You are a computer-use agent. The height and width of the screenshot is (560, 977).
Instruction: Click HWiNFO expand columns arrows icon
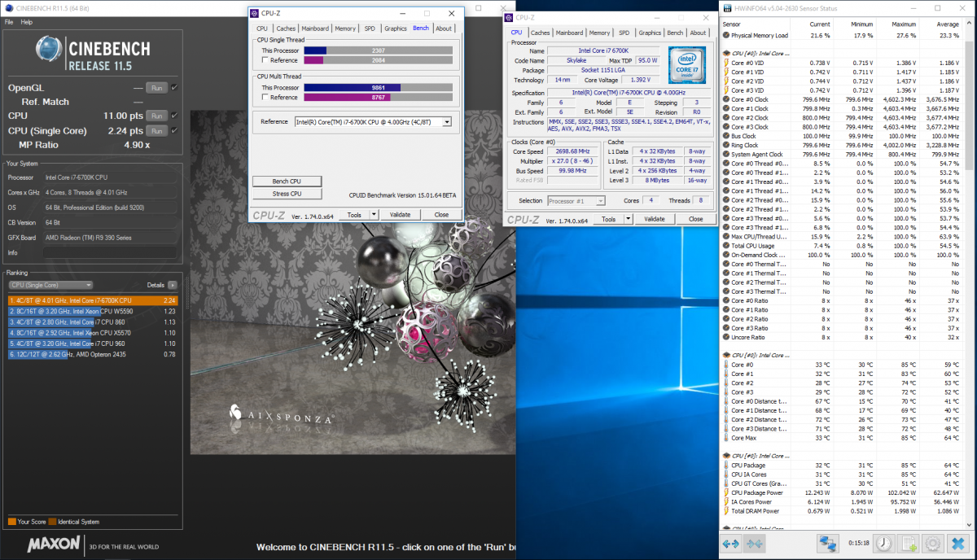tap(730, 543)
